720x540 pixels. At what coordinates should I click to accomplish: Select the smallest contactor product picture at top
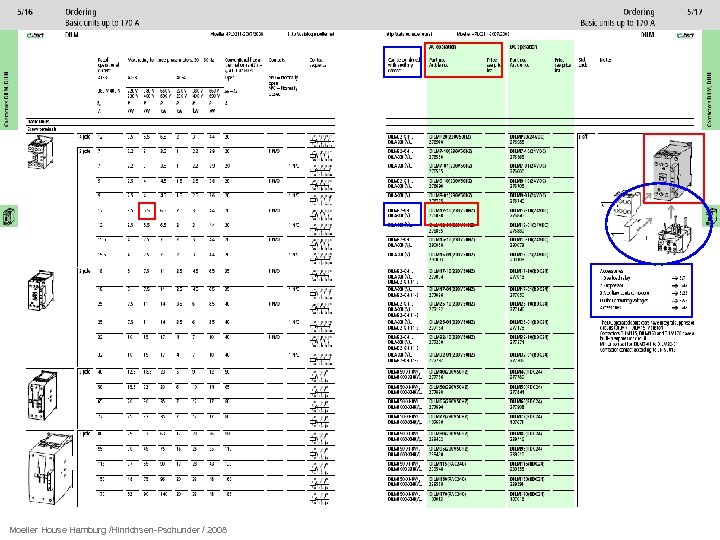tap(40, 153)
